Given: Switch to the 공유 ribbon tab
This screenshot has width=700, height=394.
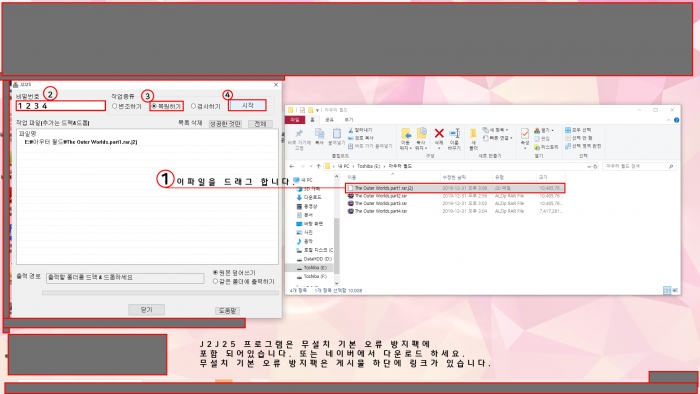Looking at the screenshot, I should coord(329,120).
